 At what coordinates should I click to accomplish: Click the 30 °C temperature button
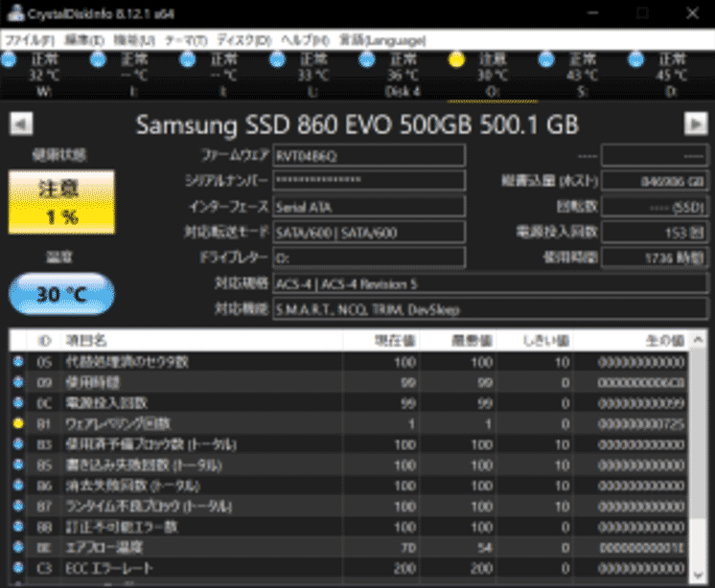[61, 294]
